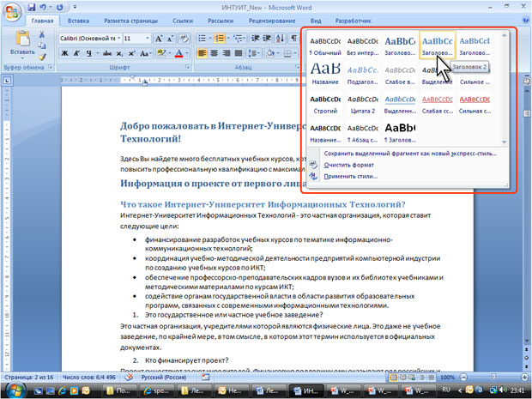Apply the Строгий style

(325, 105)
